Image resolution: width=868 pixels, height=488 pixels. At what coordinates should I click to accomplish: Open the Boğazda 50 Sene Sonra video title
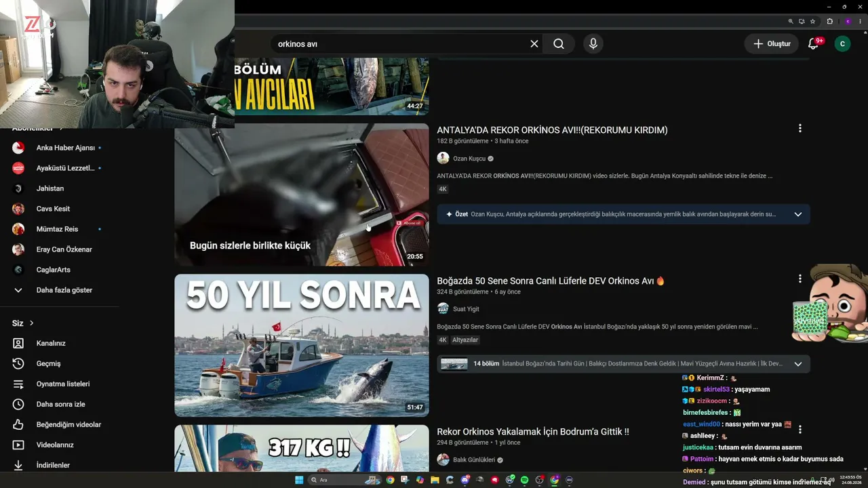551,281
